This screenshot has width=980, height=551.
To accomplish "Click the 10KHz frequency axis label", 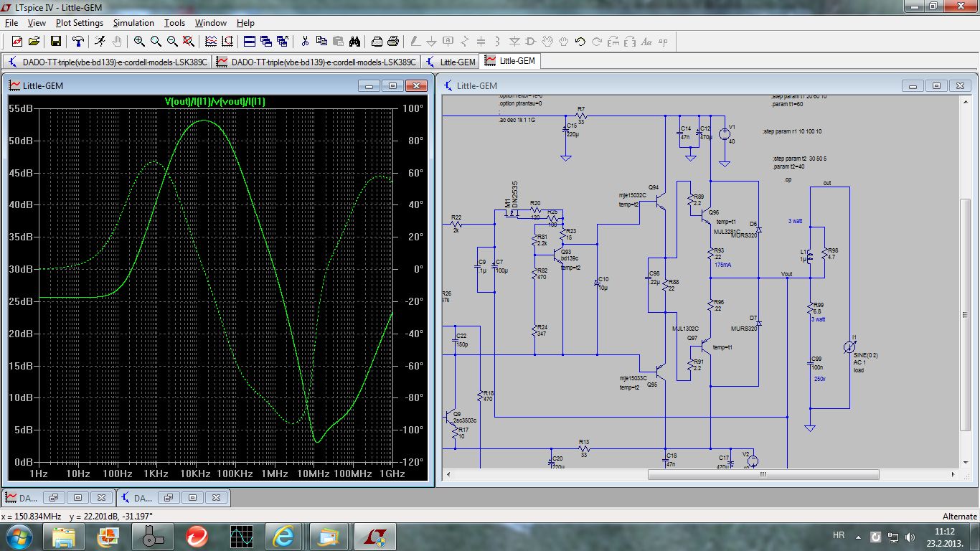I will click(196, 474).
